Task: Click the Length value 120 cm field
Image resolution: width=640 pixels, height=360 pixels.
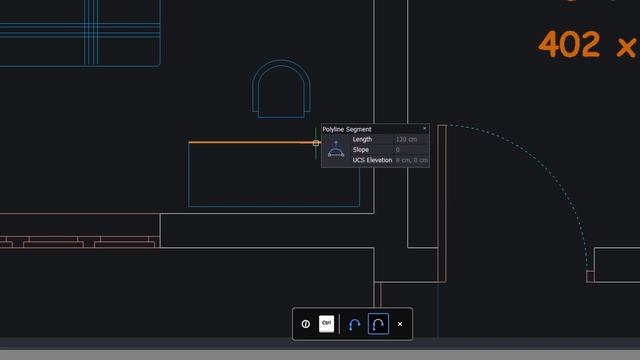Action: (411, 139)
